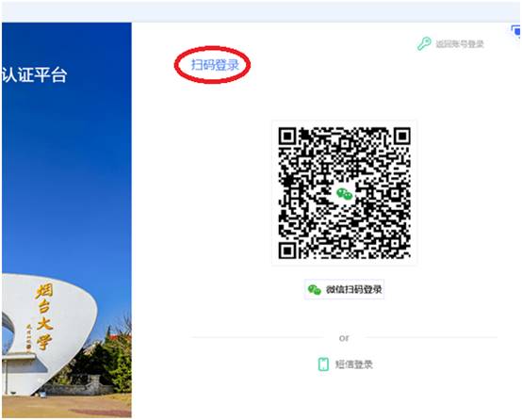Click the WeChat logo inside the QR code
Viewport: 522px width, 420px height.
point(344,193)
